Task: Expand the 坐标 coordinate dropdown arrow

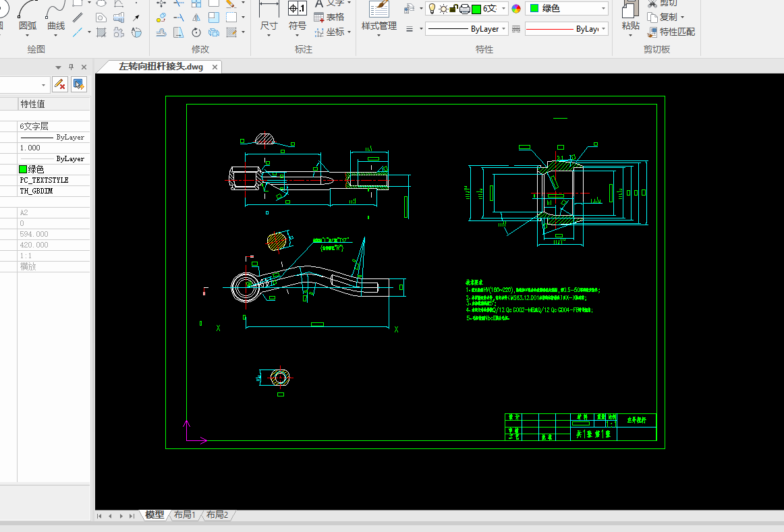Action: point(349,32)
